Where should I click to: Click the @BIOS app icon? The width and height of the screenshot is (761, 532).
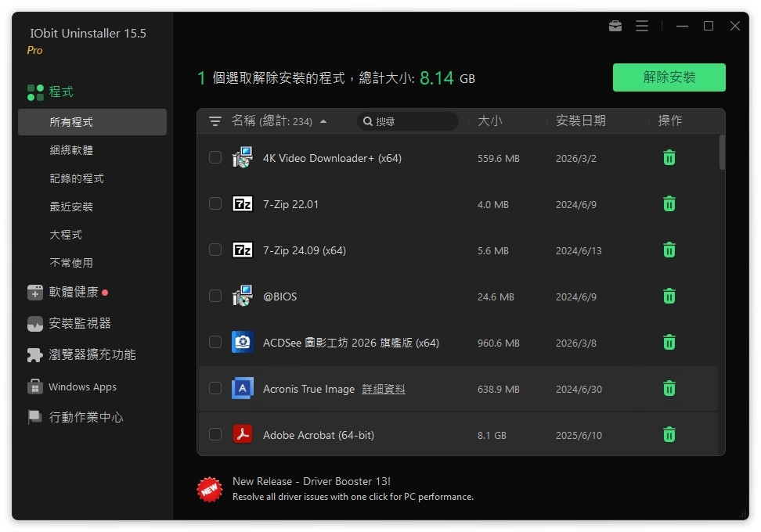point(242,296)
